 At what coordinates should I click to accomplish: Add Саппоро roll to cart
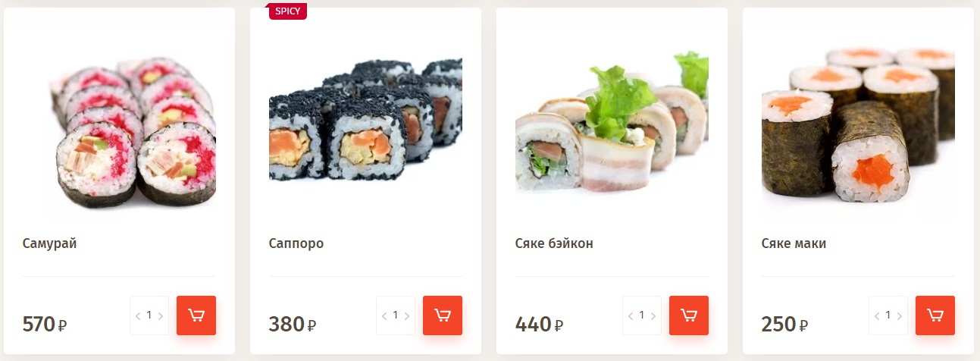pyautogui.click(x=443, y=315)
